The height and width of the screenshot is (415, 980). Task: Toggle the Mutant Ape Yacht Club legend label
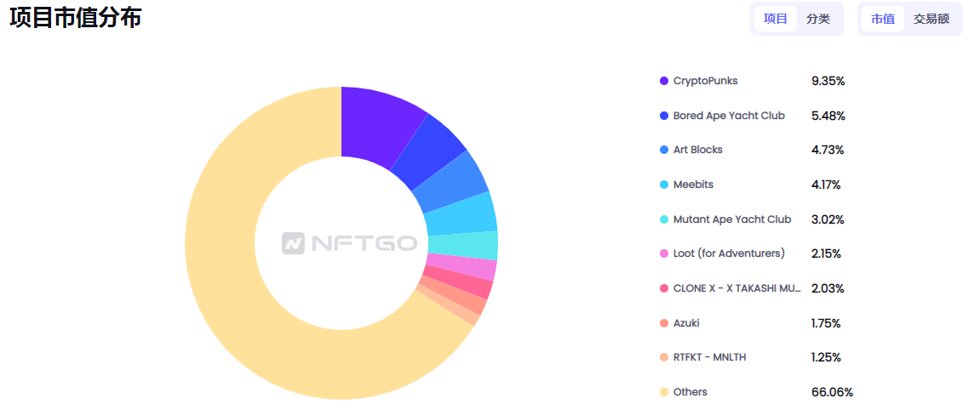732,219
